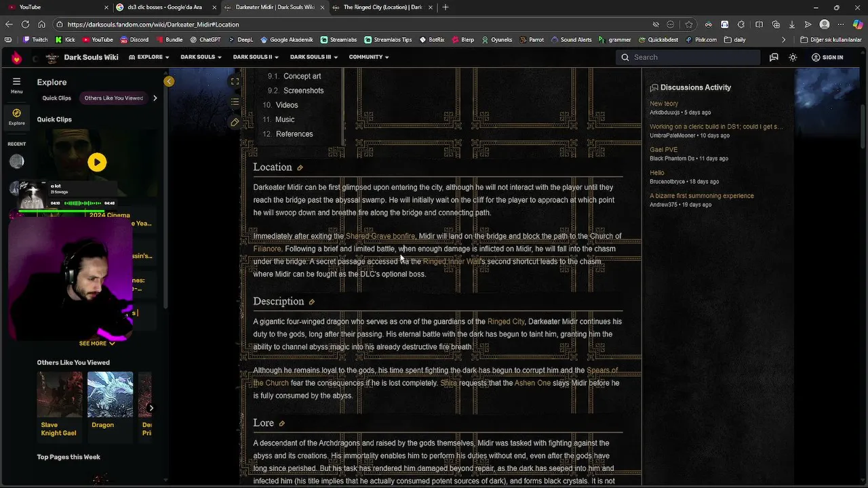Select the Quick Clips chip

click(x=56, y=98)
